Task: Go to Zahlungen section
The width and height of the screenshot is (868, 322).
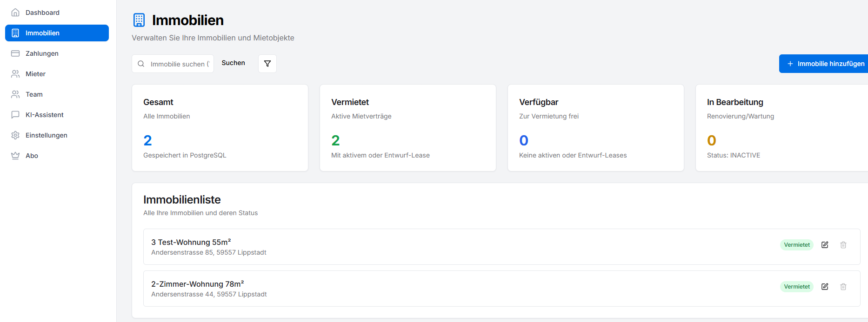Action: tap(57, 53)
